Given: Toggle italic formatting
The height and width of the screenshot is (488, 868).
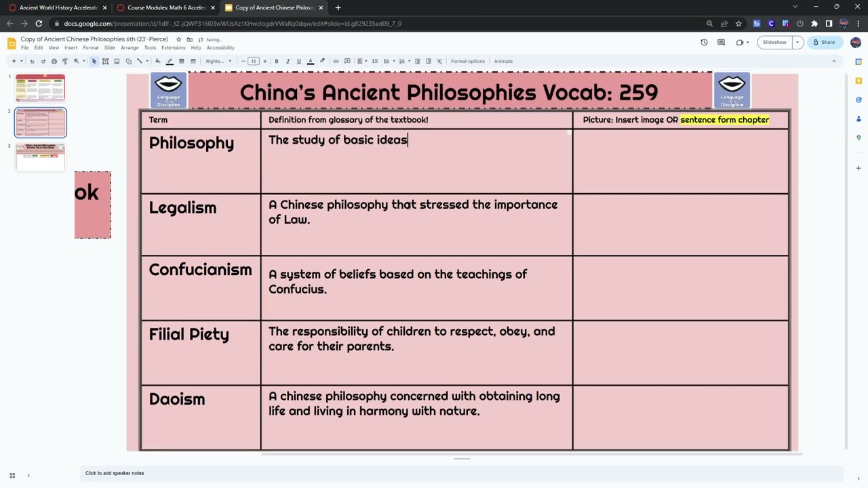Looking at the screenshot, I should (288, 61).
